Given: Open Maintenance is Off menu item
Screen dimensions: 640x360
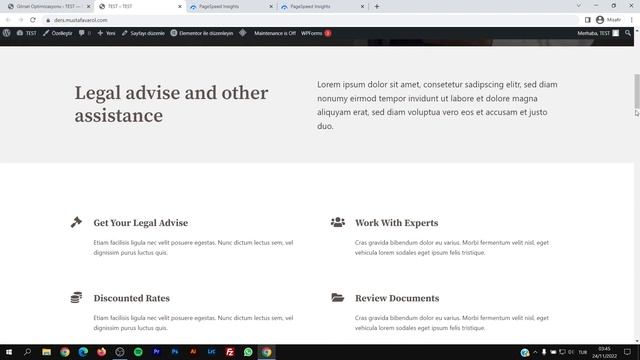Looking at the screenshot, I should (x=275, y=33).
